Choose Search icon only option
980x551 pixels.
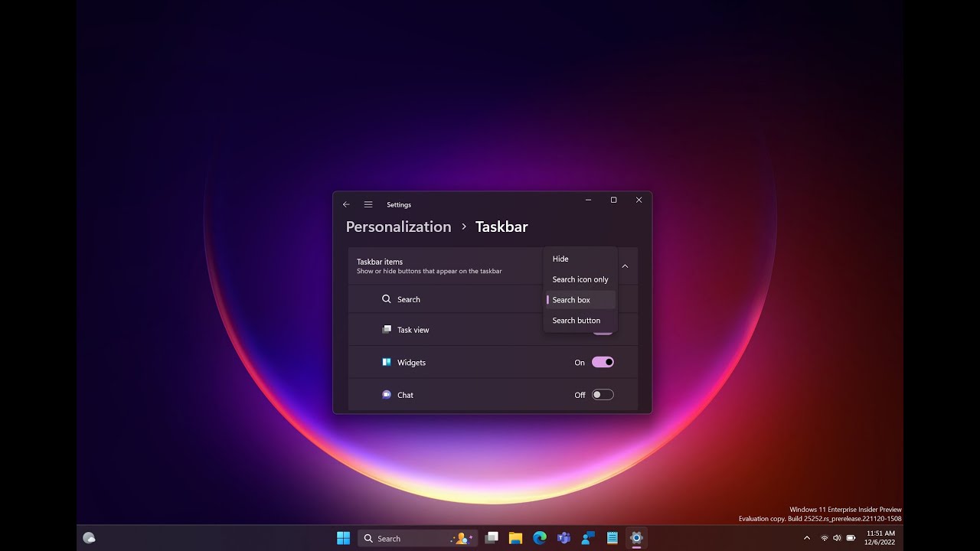580,279
